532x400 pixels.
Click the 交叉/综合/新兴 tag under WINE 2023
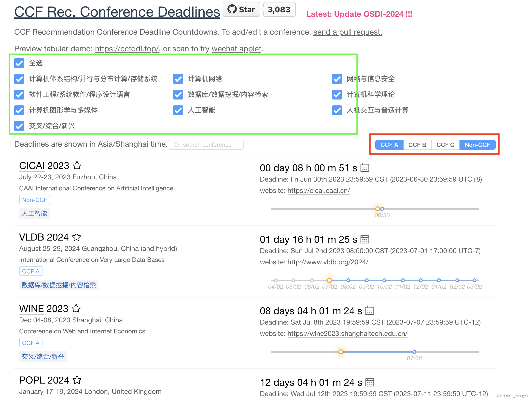coord(43,356)
